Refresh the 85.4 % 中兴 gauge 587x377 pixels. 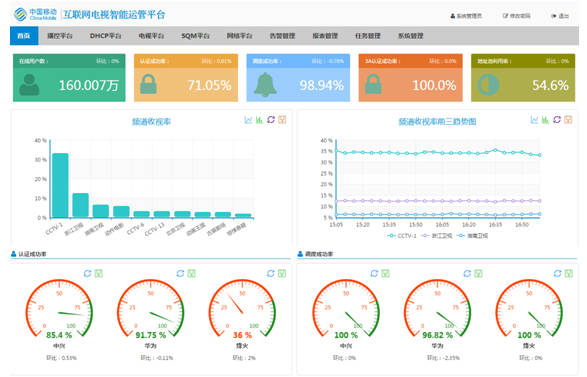87,274
